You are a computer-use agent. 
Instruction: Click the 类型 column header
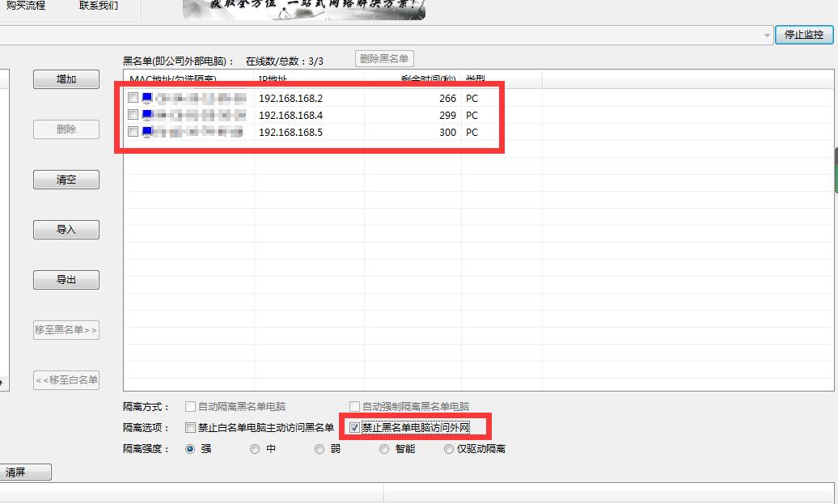[502, 79]
